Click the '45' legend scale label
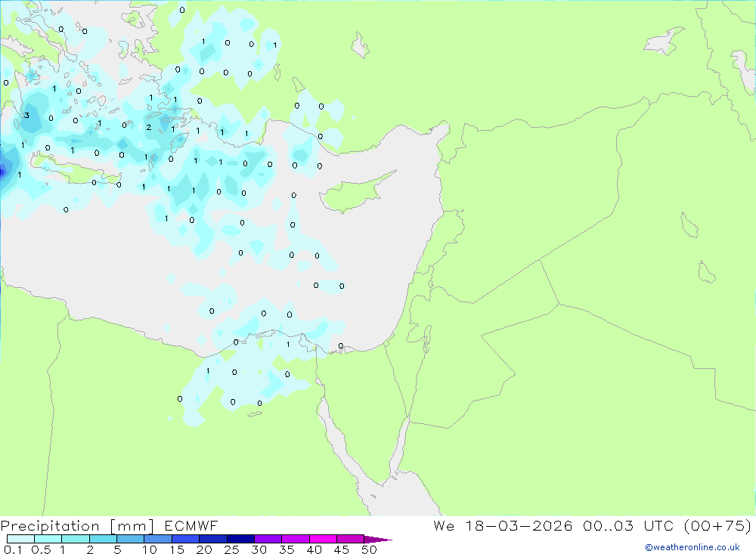This screenshot has height=554, width=756. click(342, 549)
